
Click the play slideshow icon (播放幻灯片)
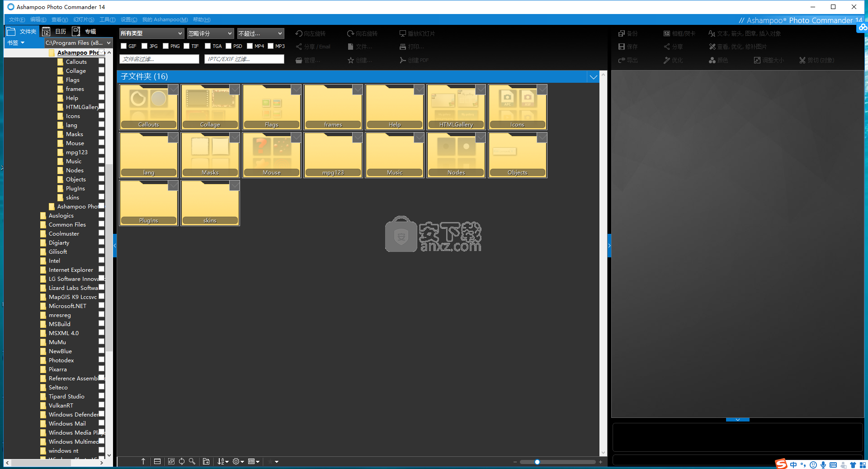[x=402, y=33]
